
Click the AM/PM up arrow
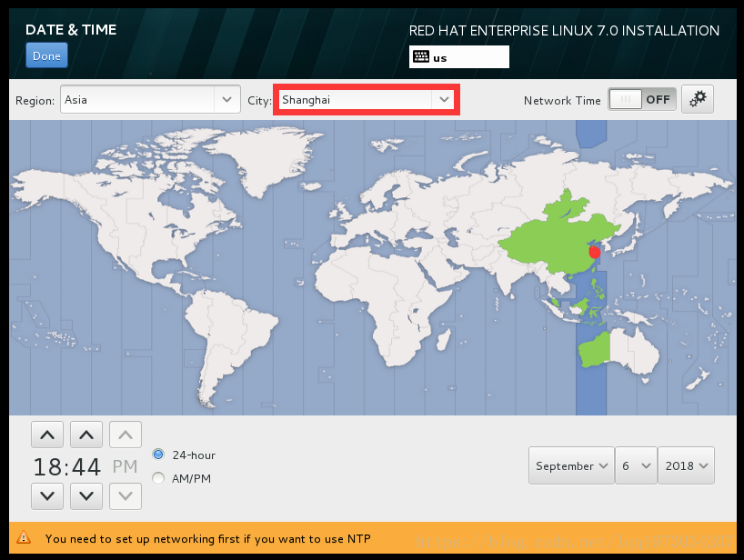(126, 435)
